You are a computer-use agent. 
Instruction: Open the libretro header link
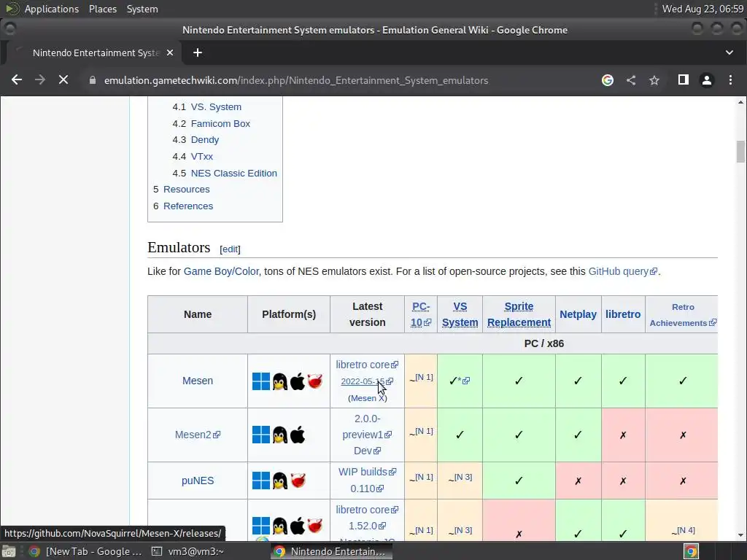point(623,314)
